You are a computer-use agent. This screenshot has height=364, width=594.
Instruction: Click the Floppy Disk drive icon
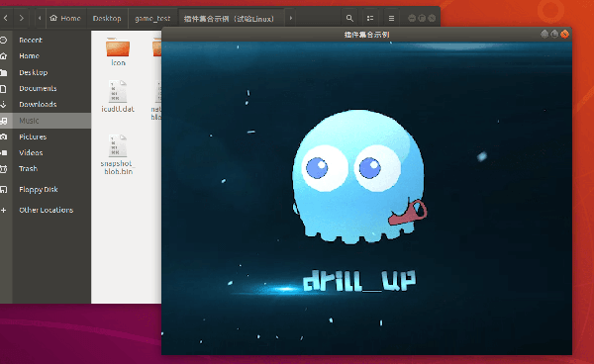pyautogui.click(x=3, y=190)
